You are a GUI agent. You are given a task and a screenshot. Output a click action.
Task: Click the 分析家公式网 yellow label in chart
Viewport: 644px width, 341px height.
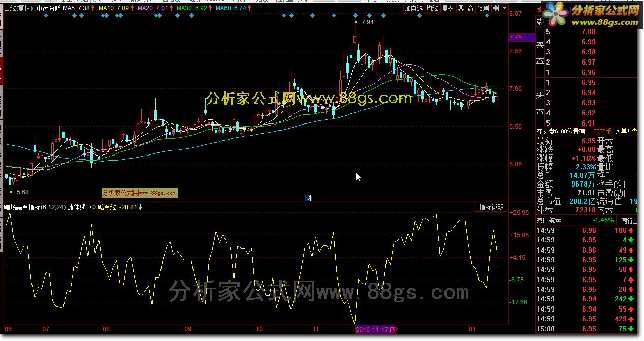(x=139, y=193)
